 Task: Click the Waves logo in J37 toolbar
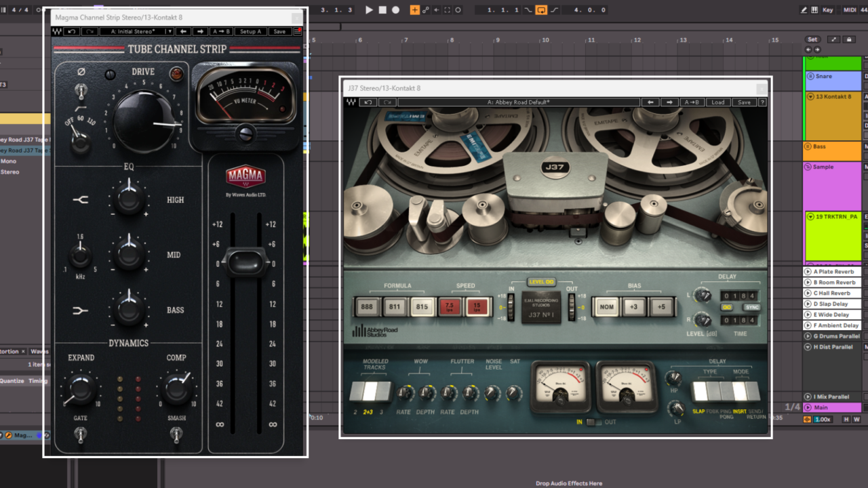[x=351, y=102]
